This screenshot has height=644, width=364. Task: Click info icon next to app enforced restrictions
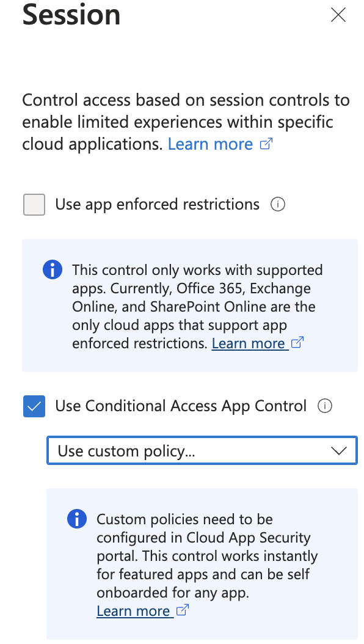tap(278, 204)
